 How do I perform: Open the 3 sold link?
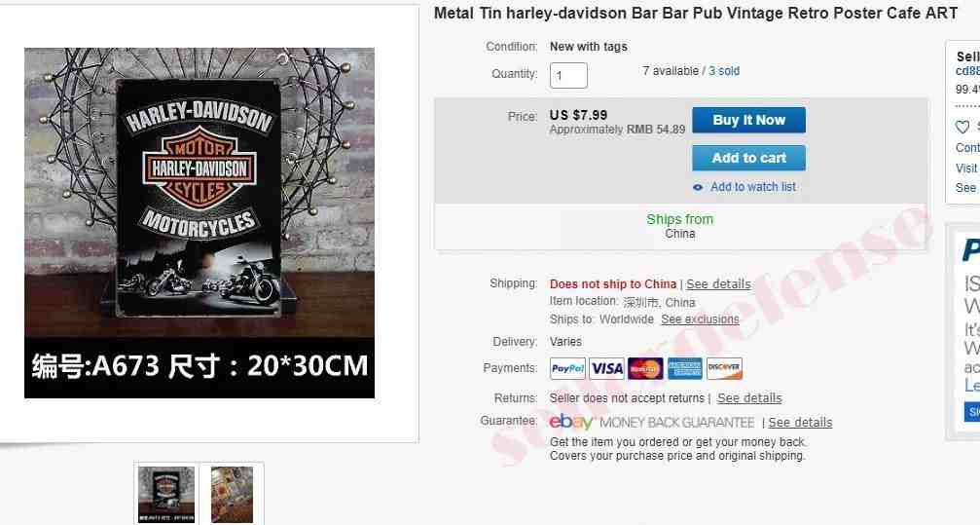[724, 71]
